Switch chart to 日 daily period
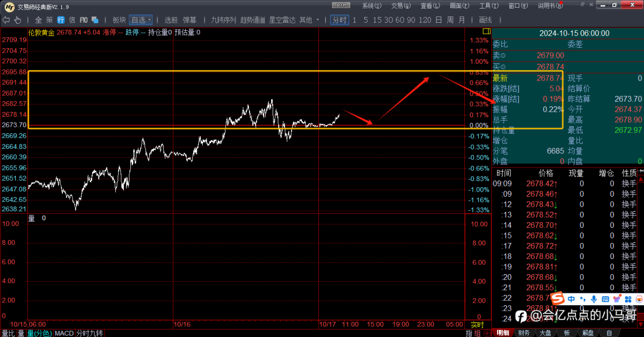 click(x=438, y=20)
